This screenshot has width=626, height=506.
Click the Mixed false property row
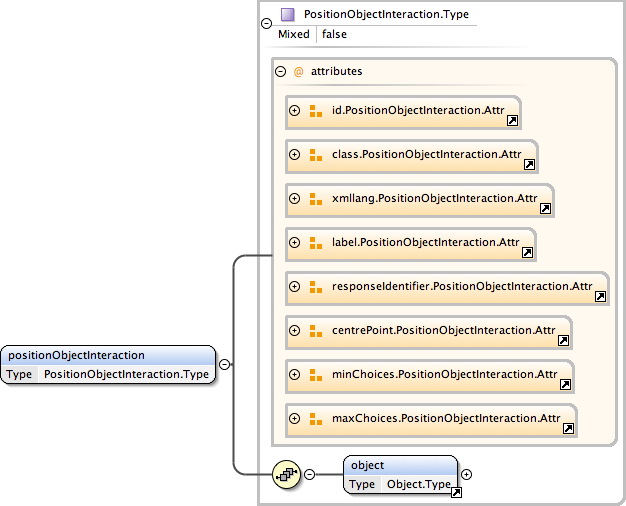click(x=313, y=34)
